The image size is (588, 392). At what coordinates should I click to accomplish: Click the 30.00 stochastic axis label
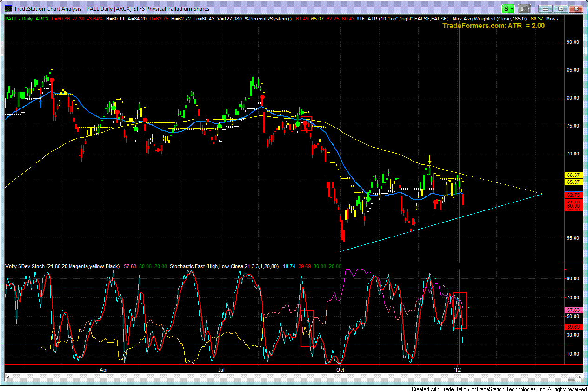572,335
